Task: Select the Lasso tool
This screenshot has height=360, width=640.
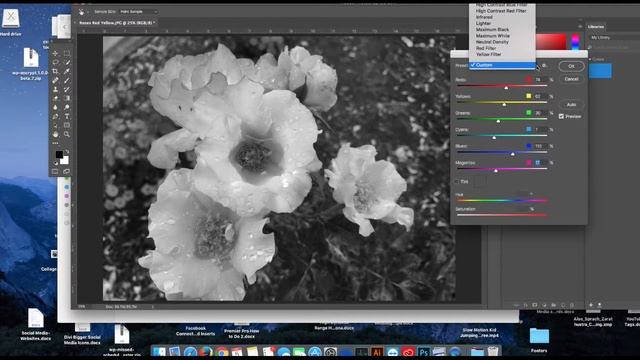Action: coord(55,62)
